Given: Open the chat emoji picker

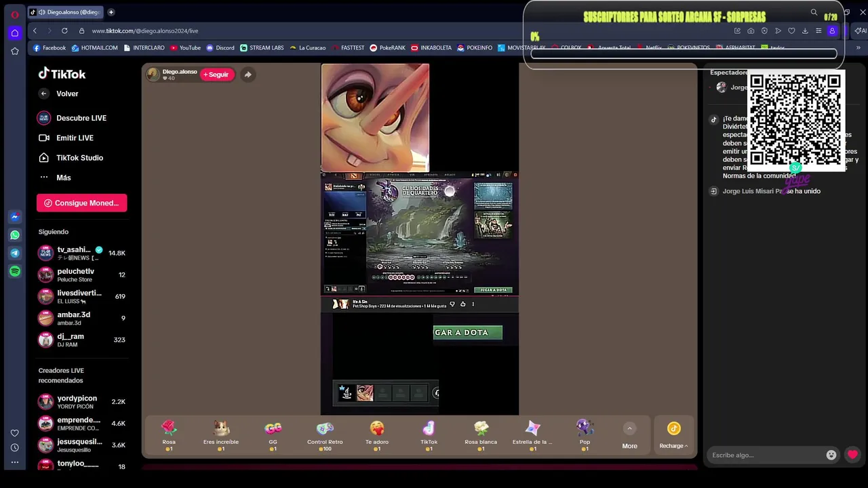Looking at the screenshot, I should tap(831, 455).
